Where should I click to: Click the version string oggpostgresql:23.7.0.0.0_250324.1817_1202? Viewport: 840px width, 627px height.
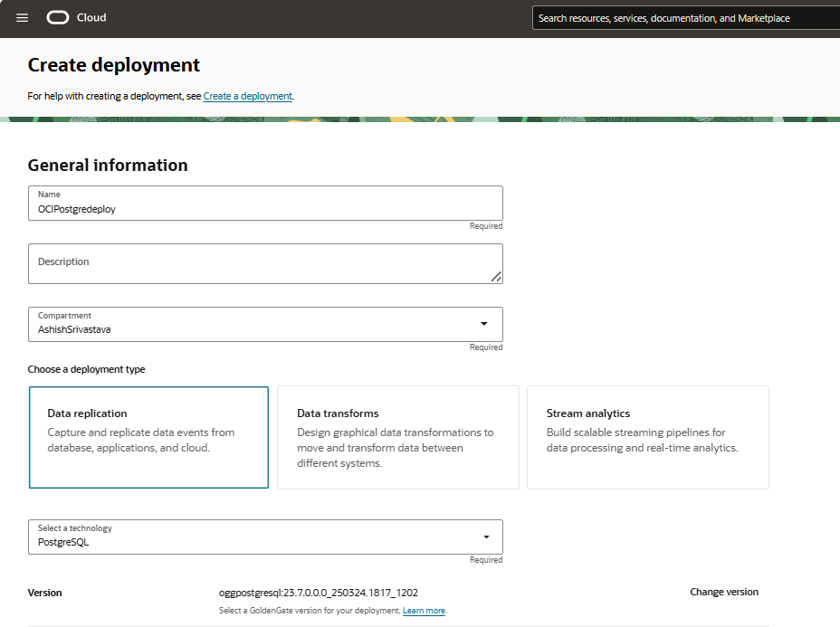tap(319, 593)
